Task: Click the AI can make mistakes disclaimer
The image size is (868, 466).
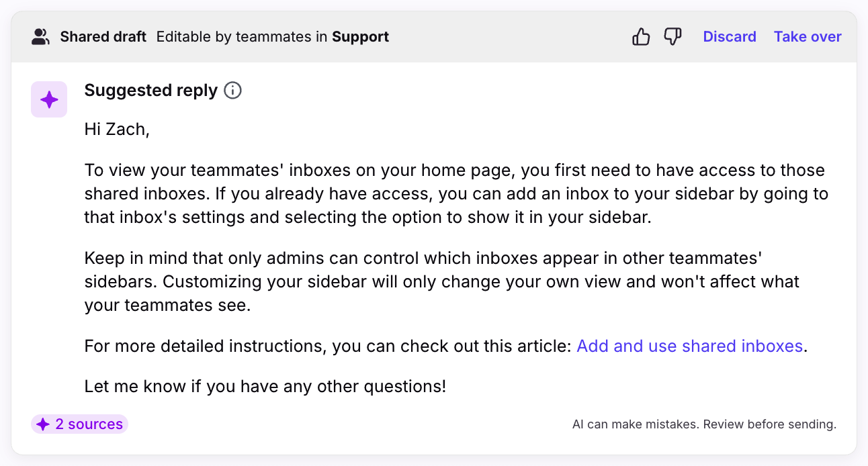Action: tap(704, 424)
